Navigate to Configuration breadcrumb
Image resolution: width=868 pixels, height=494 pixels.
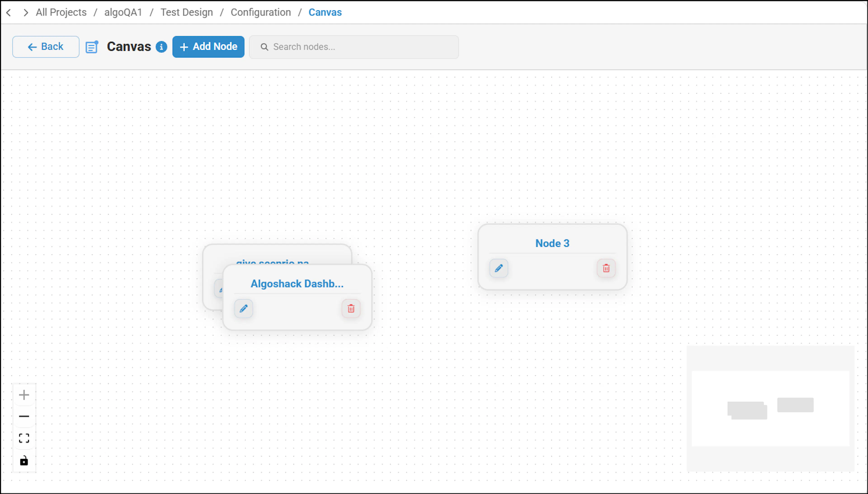click(x=261, y=12)
